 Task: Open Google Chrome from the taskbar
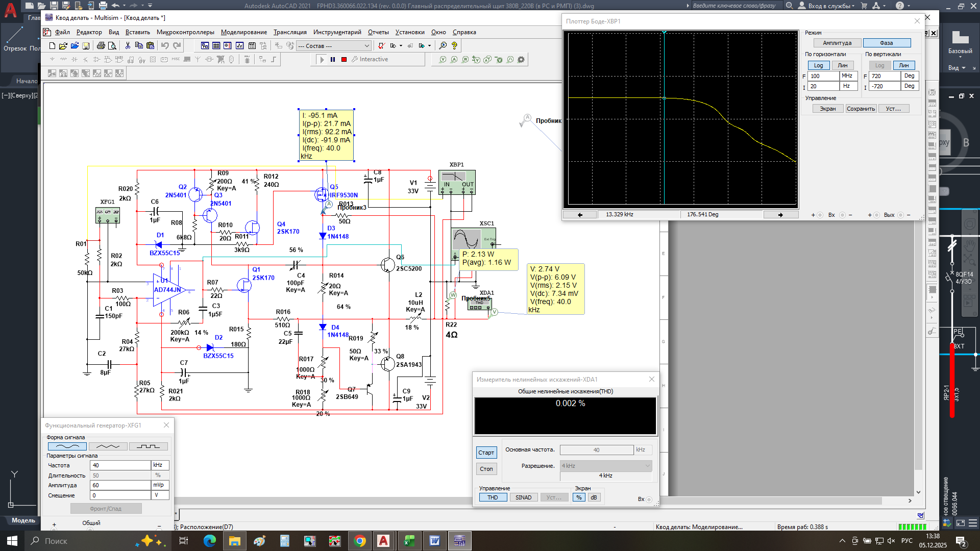pyautogui.click(x=360, y=541)
